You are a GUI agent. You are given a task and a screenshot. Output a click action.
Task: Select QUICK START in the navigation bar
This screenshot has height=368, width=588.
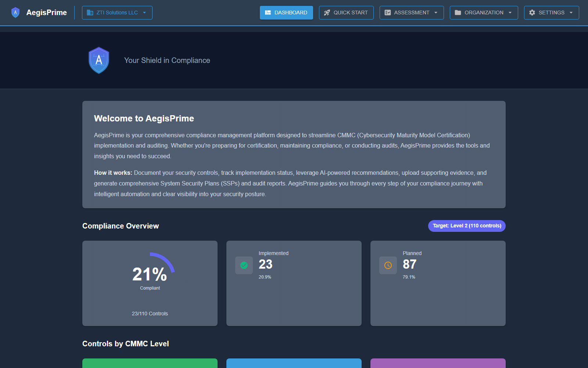tap(346, 13)
